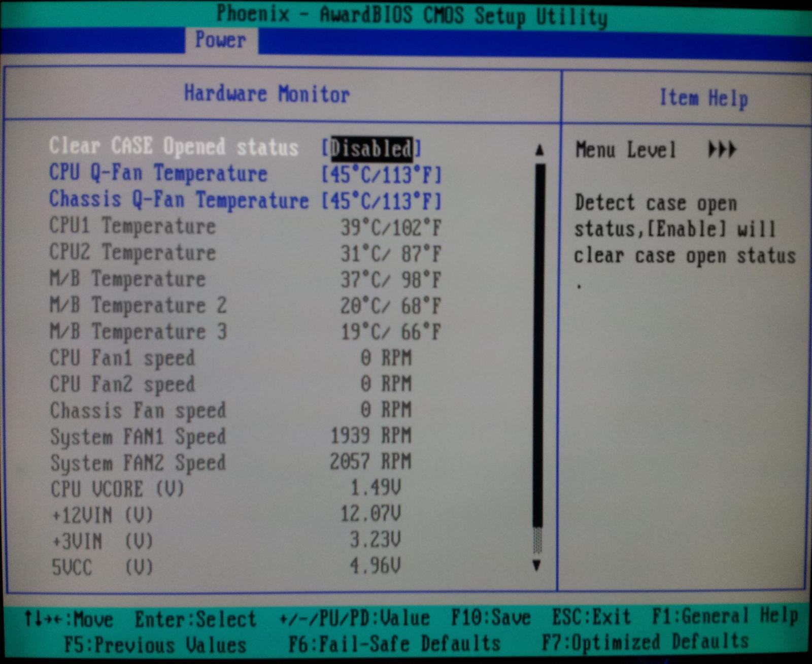The height and width of the screenshot is (664, 812).
Task: Toggle the Clear CASE Opened status Disabled value
Action: point(371,149)
